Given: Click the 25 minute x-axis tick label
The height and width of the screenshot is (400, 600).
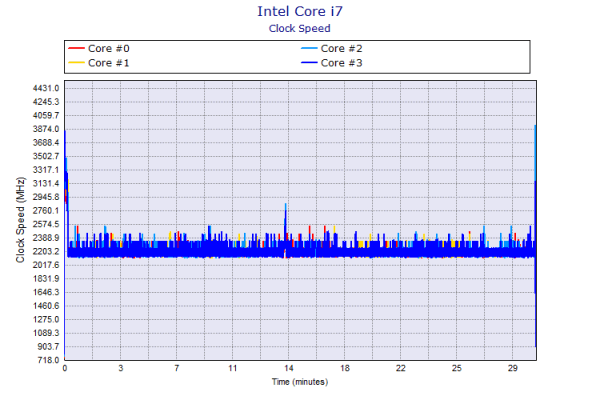Looking at the screenshot, I should point(457,368).
